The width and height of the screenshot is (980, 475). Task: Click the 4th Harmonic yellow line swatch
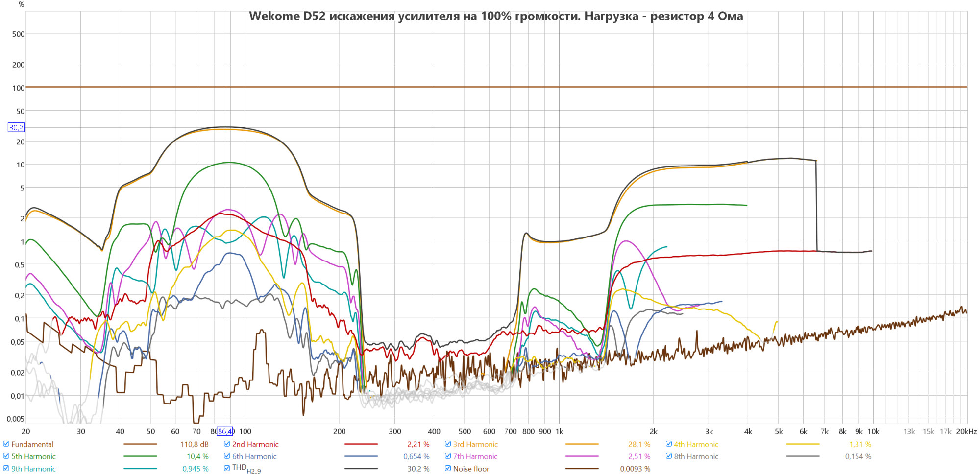pyautogui.click(x=803, y=444)
